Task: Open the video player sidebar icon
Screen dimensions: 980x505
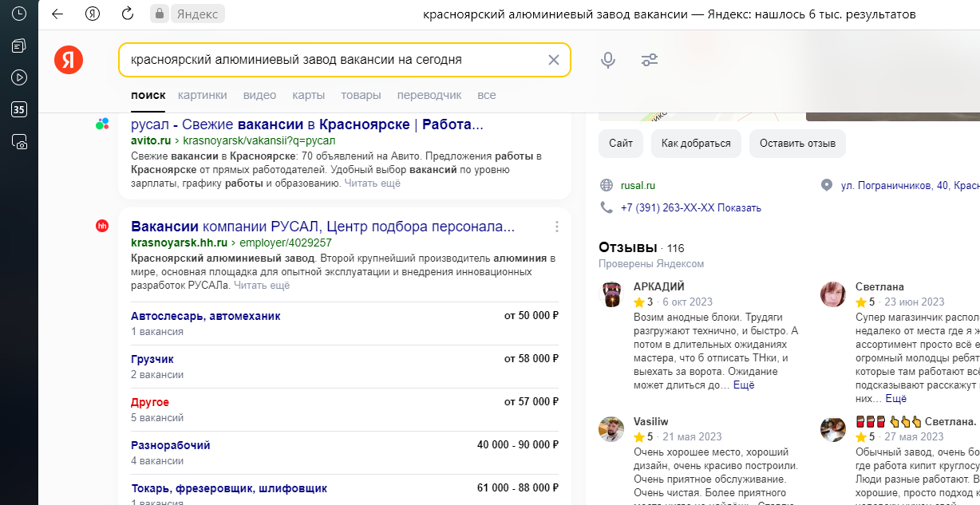Action: [18, 78]
